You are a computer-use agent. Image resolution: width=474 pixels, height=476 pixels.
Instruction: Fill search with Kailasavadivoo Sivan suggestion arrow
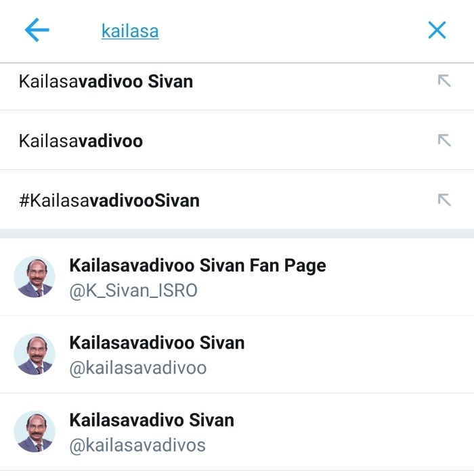click(x=444, y=81)
